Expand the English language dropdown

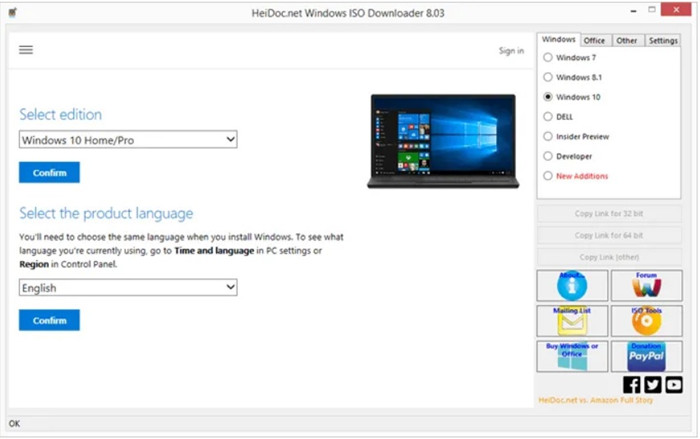(128, 288)
